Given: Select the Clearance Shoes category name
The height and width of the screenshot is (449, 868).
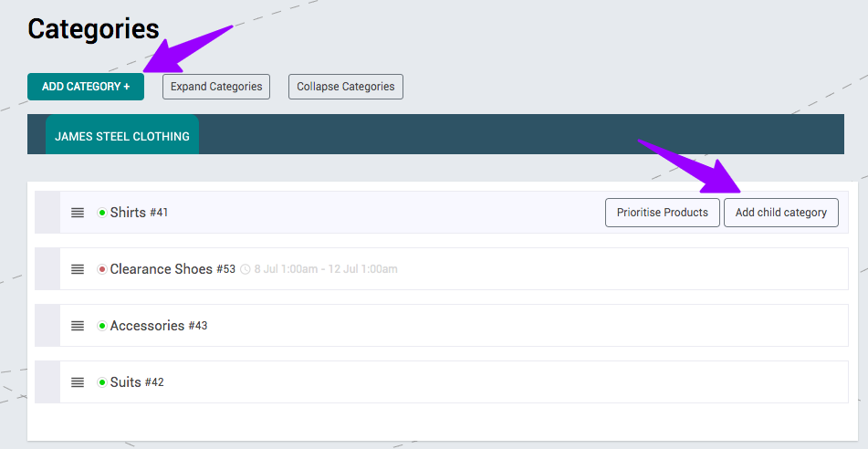Looking at the screenshot, I should tap(161, 269).
